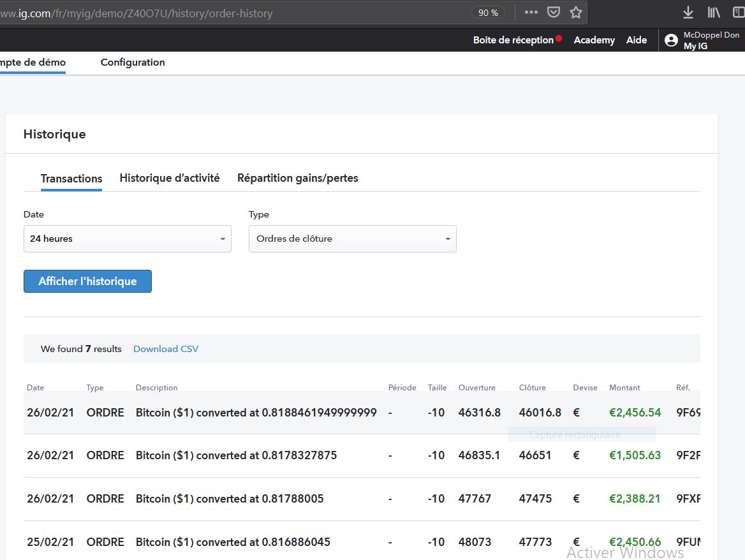
Task: Click the Firefox page actions three-dot icon
Action: [531, 12]
